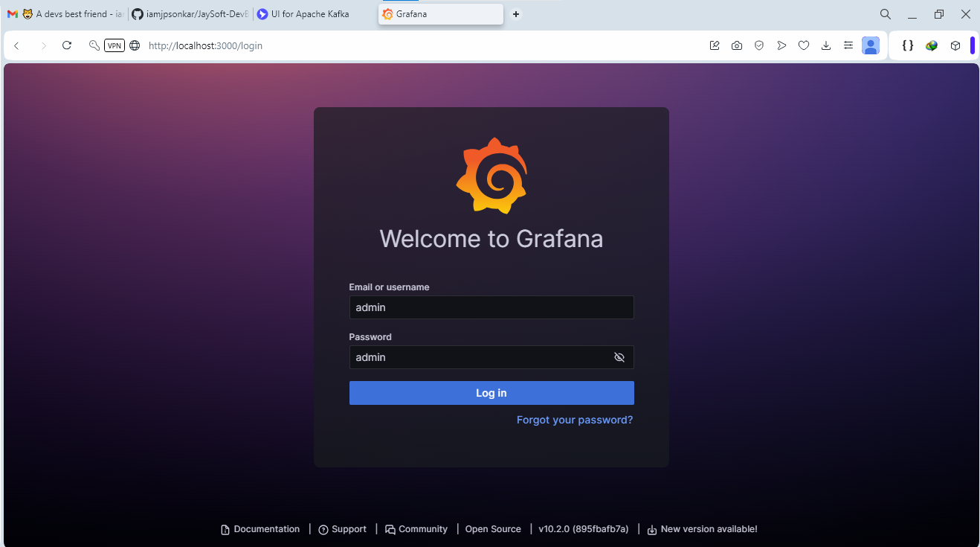This screenshot has height=547, width=980.
Task: Click the Log in button
Action: pos(491,393)
